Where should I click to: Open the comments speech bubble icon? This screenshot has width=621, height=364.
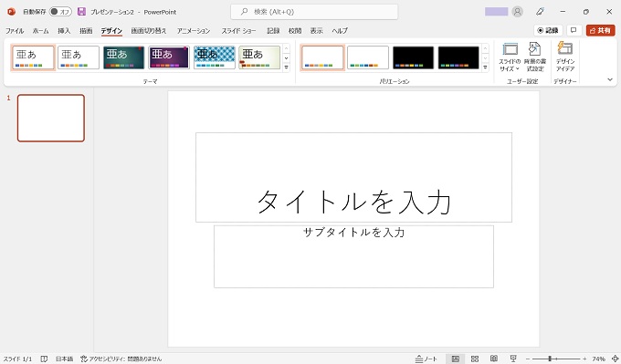574,30
